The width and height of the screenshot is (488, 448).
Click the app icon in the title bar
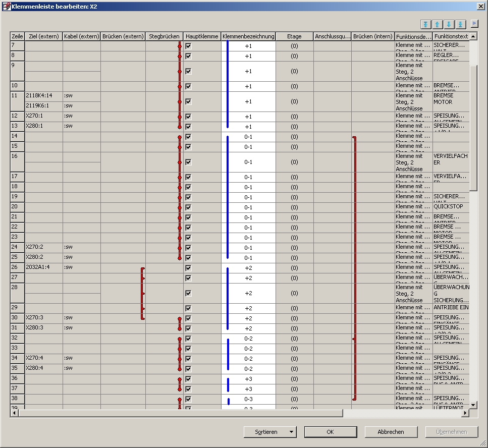tap(6, 6)
